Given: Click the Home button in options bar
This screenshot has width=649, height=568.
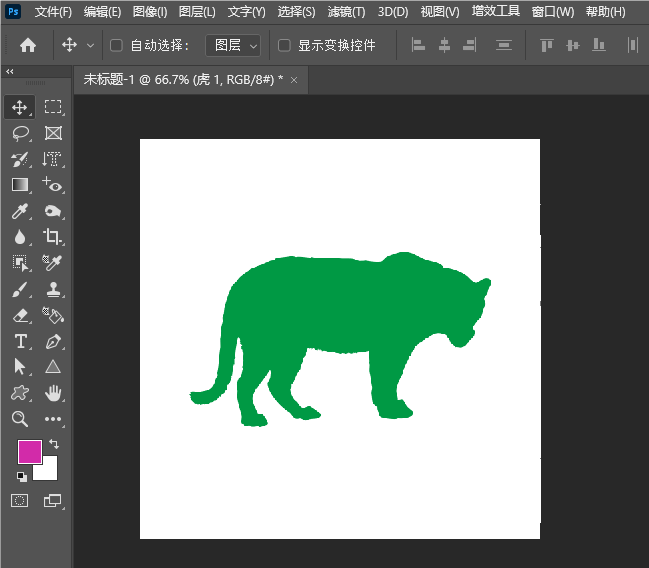Looking at the screenshot, I should [x=28, y=45].
